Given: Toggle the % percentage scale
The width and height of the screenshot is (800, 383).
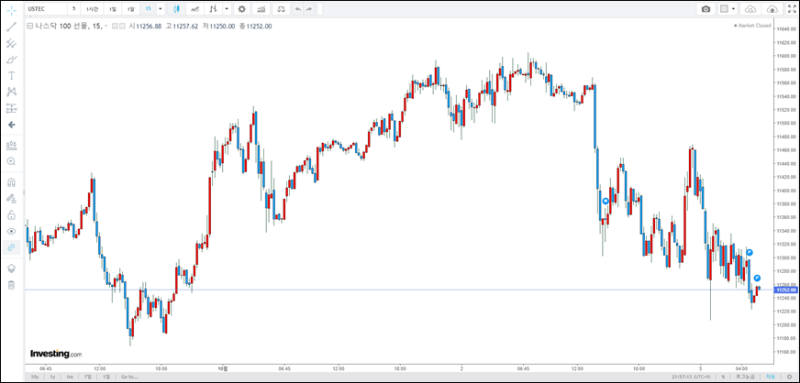Looking at the screenshot, I should [723, 376].
